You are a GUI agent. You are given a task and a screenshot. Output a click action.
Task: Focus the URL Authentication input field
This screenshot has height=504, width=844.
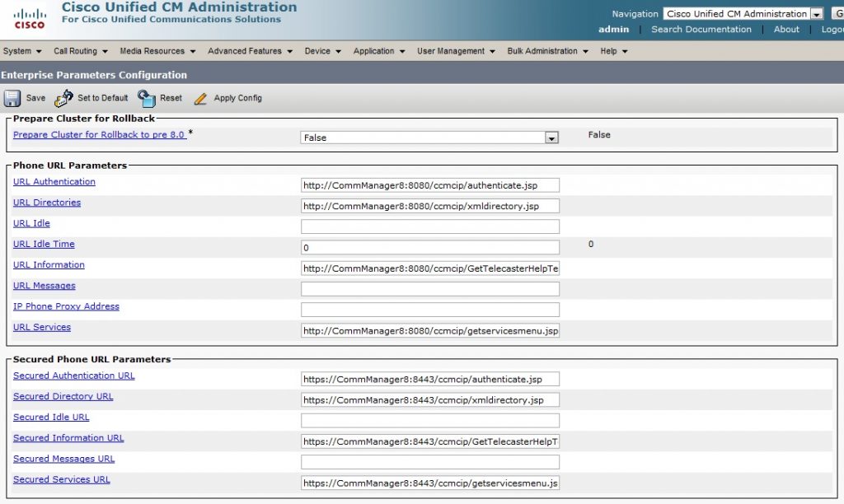[x=430, y=185]
